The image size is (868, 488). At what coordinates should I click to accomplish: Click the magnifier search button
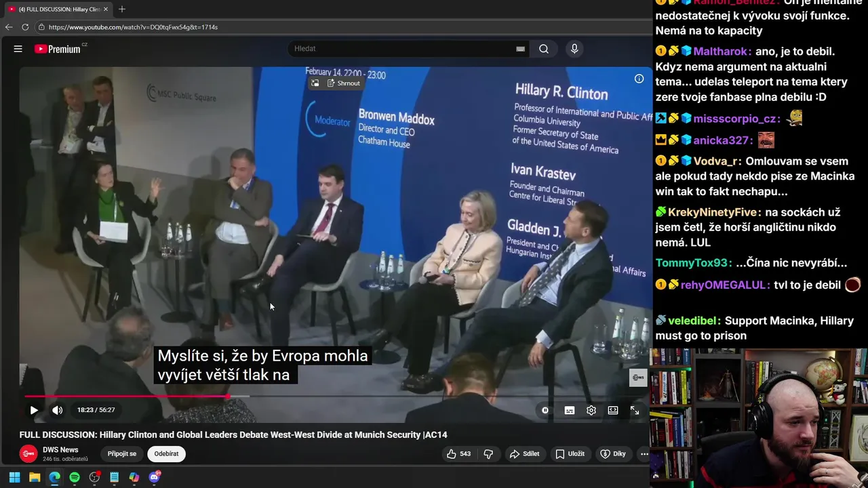click(544, 49)
